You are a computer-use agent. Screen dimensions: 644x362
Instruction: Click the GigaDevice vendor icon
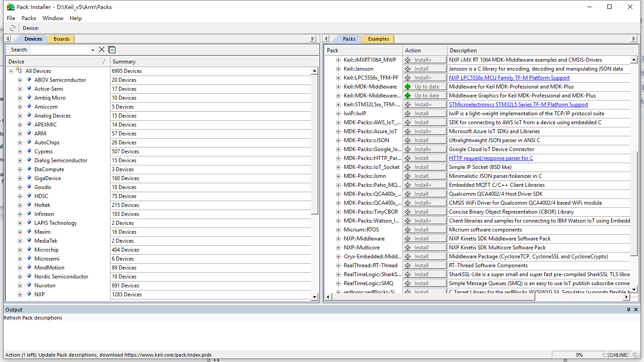pos(30,178)
